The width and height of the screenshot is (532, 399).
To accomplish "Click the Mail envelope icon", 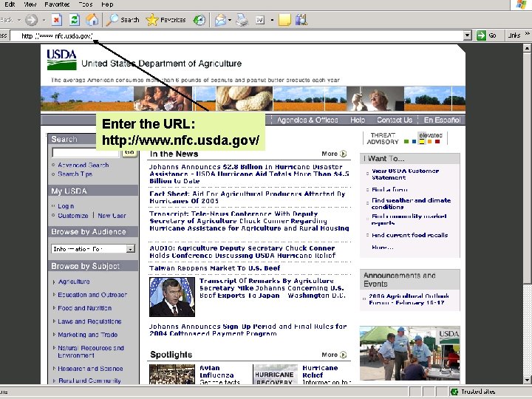I will coord(220,20).
